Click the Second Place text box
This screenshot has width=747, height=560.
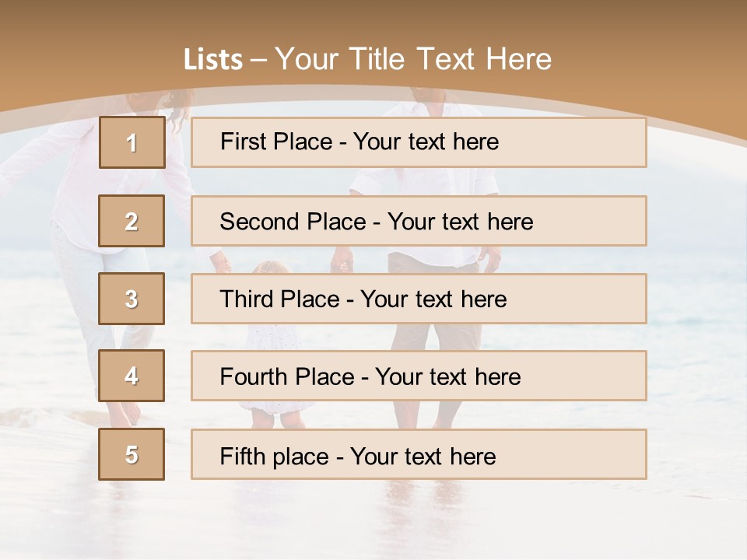(x=419, y=221)
